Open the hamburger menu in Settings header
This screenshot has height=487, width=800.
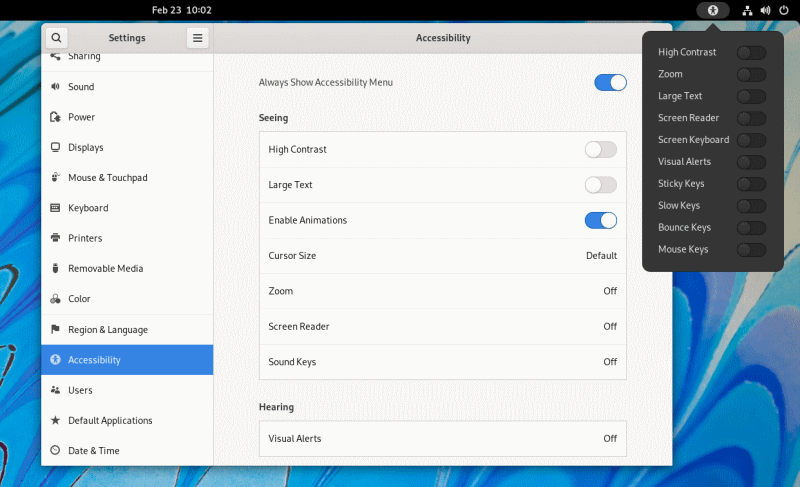(198, 38)
